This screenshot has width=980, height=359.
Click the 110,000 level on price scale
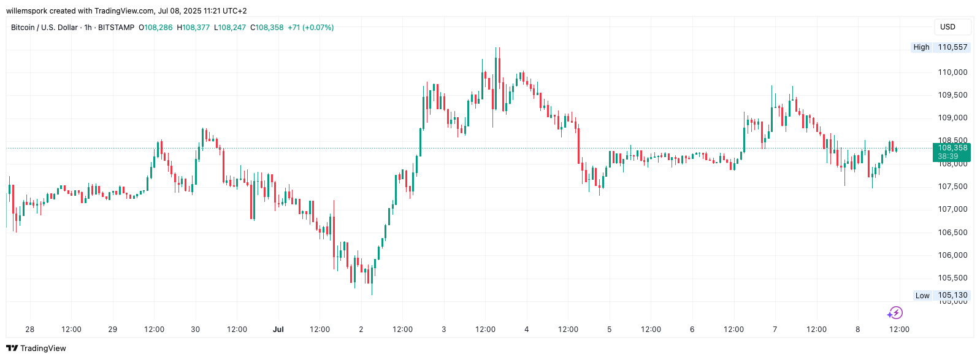pos(952,72)
